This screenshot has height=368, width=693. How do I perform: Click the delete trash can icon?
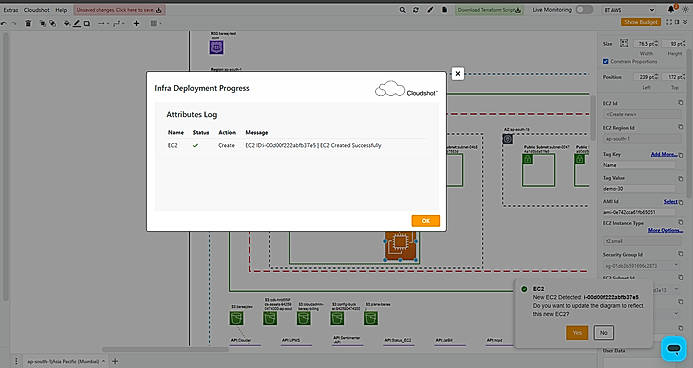28,23
